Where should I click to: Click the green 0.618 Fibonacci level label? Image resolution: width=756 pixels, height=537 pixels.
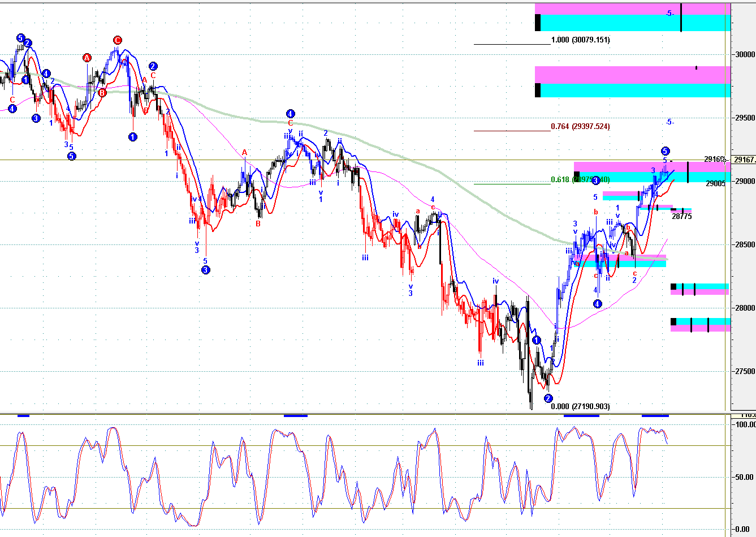pos(580,180)
